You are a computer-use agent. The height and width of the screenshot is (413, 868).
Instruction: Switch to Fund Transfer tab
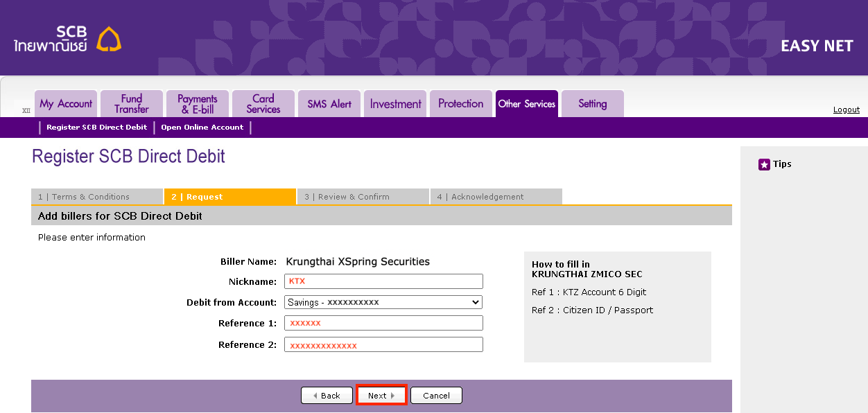tap(132, 104)
